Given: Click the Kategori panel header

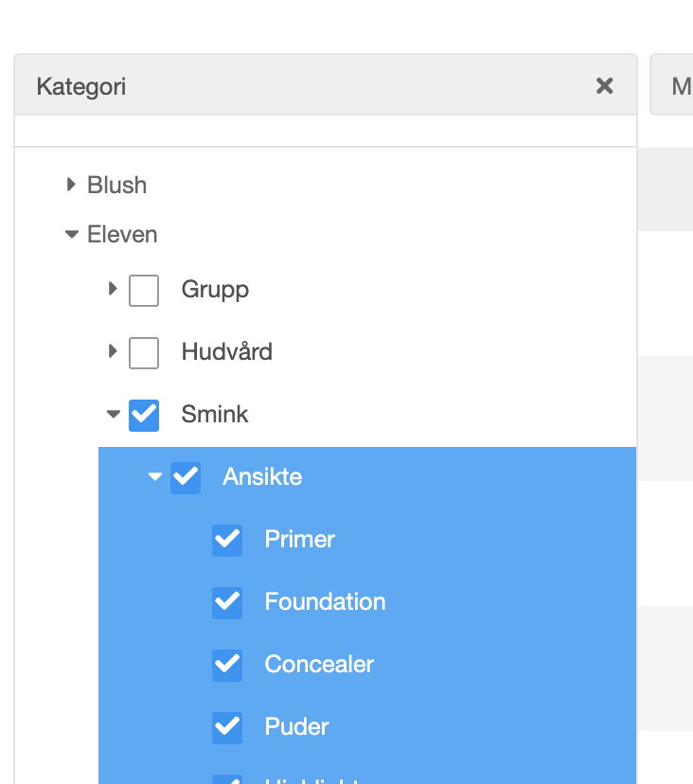Looking at the screenshot, I should click(x=284, y=86).
